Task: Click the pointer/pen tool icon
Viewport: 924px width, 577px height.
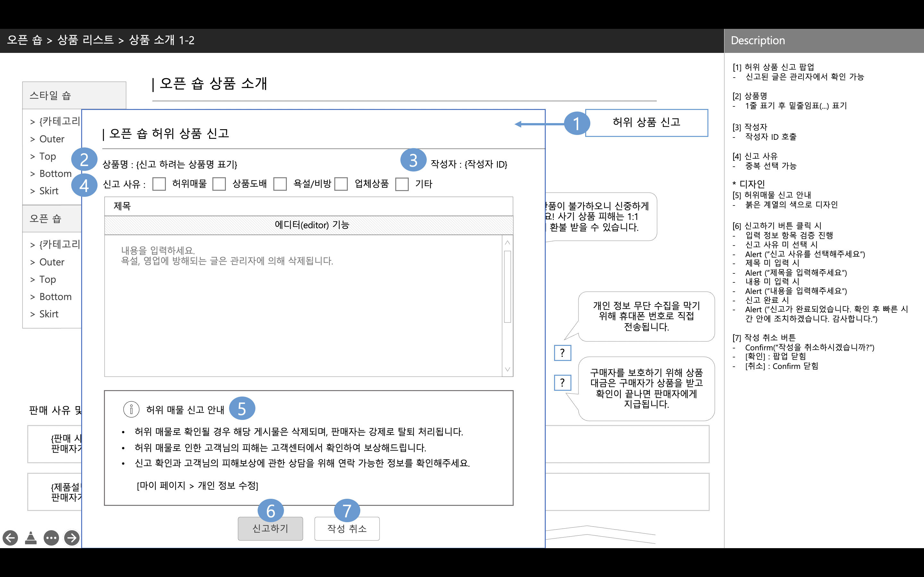Action: [x=31, y=538]
